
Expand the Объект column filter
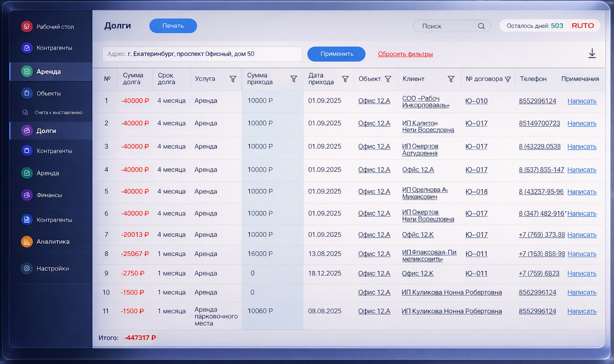pyautogui.click(x=388, y=79)
